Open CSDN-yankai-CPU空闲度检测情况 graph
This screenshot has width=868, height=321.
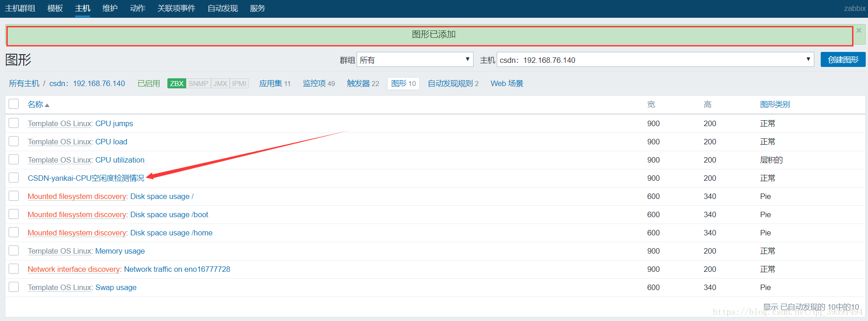coord(86,178)
